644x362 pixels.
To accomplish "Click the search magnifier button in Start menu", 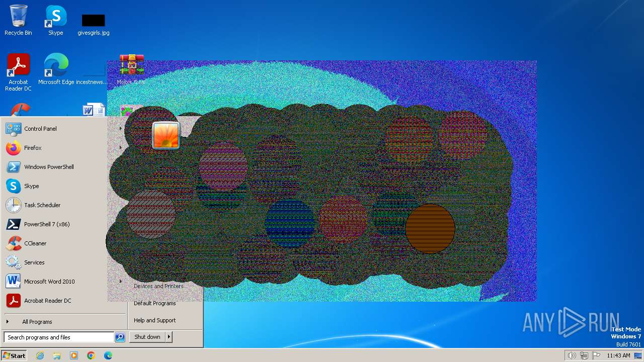I will click(120, 337).
